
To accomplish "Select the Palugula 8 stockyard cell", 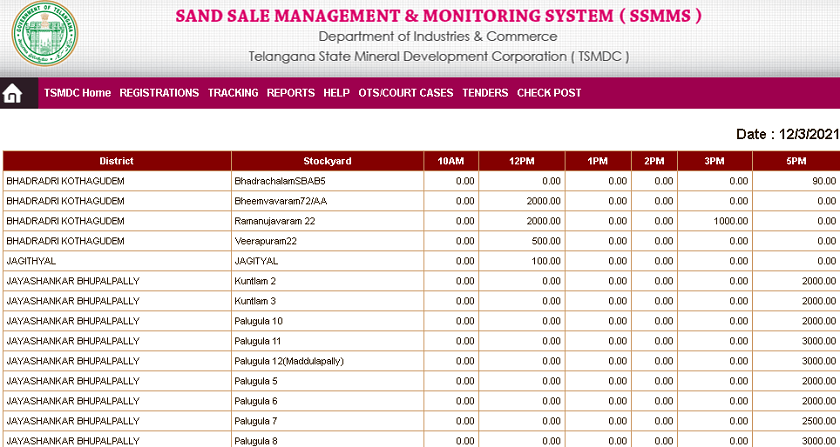I will [x=327, y=440].
